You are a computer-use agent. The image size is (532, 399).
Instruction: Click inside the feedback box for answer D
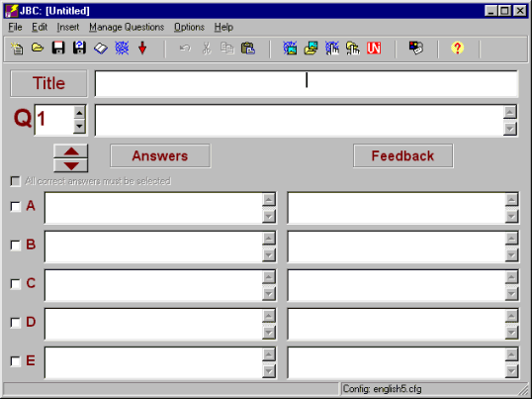(396, 324)
